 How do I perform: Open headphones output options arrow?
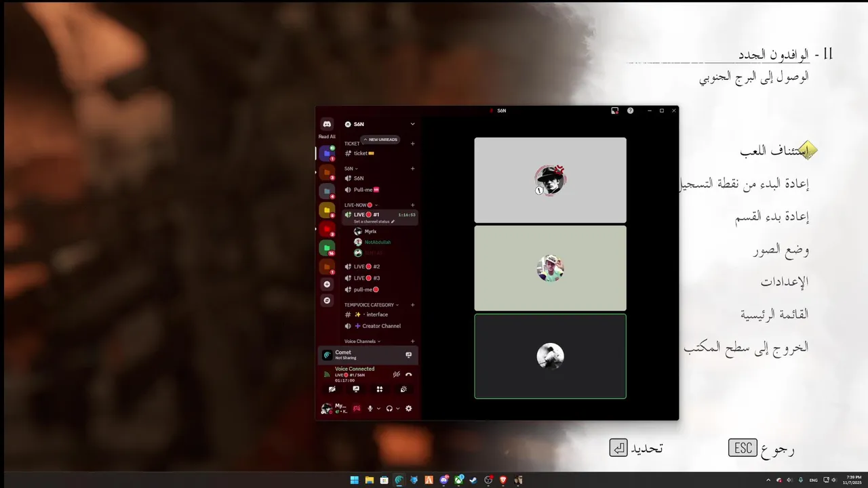click(x=397, y=408)
